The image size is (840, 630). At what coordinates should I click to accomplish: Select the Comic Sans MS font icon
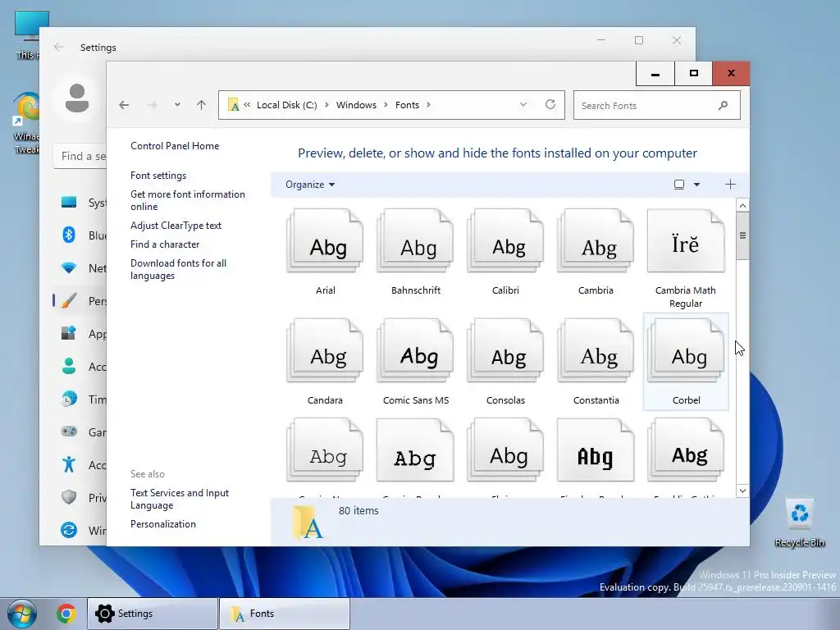click(416, 351)
